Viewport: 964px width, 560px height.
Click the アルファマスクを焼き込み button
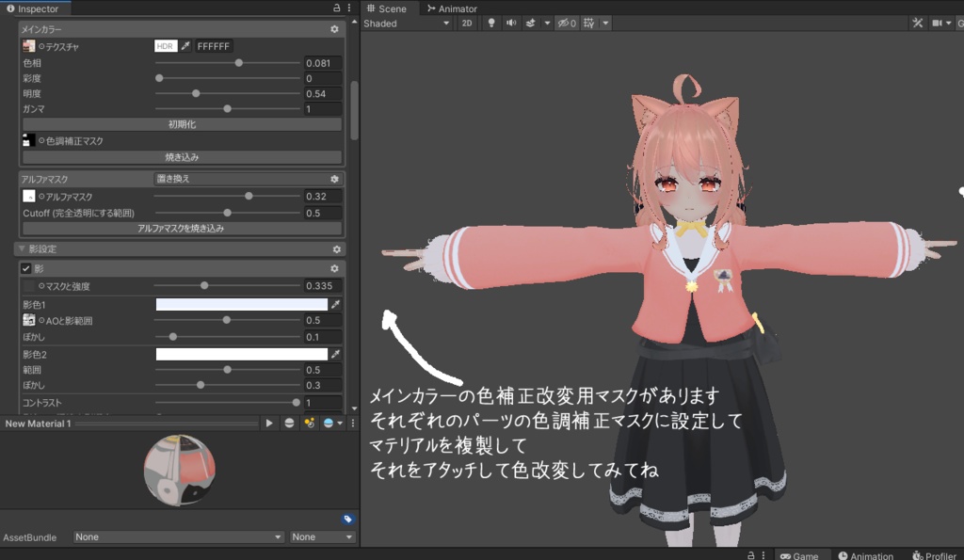point(181,226)
